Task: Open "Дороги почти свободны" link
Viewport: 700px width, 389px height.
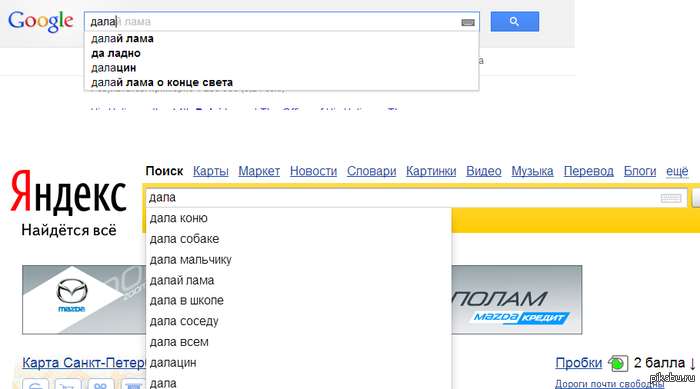Action: click(x=609, y=384)
